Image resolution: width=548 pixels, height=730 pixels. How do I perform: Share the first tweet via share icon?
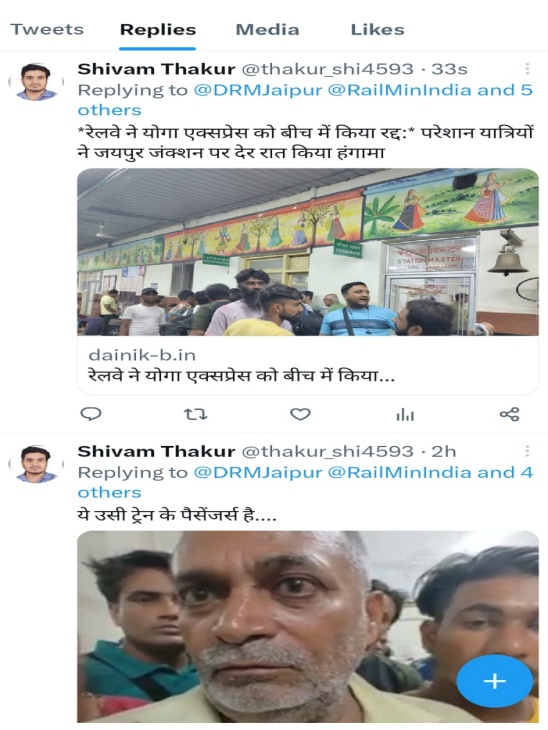coord(509,414)
